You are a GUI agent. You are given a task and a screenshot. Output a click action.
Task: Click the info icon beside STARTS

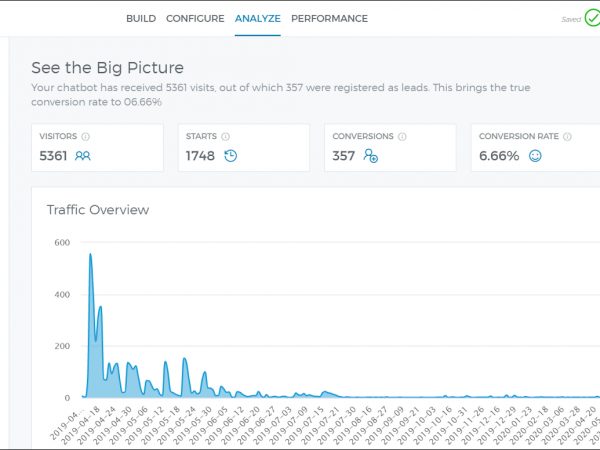coord(225,136)
